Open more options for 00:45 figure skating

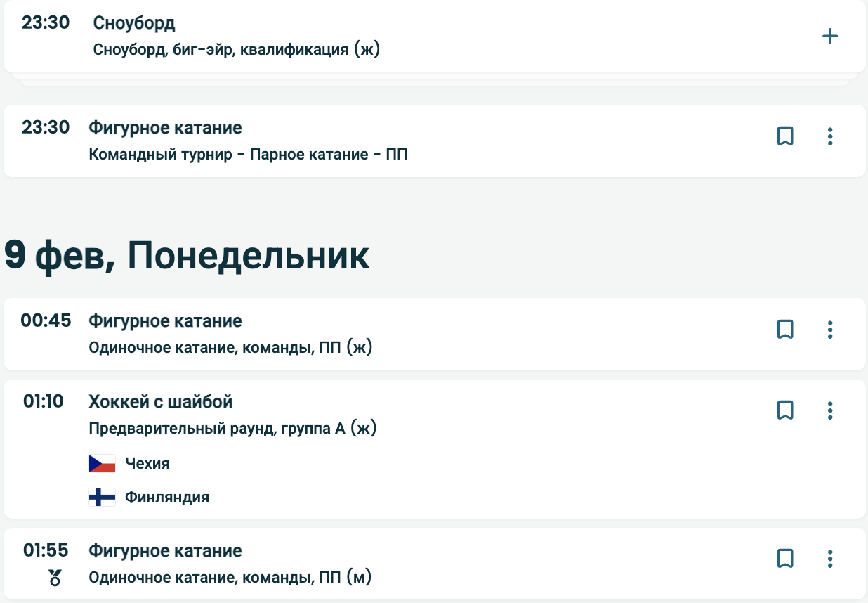click(830, 330)
